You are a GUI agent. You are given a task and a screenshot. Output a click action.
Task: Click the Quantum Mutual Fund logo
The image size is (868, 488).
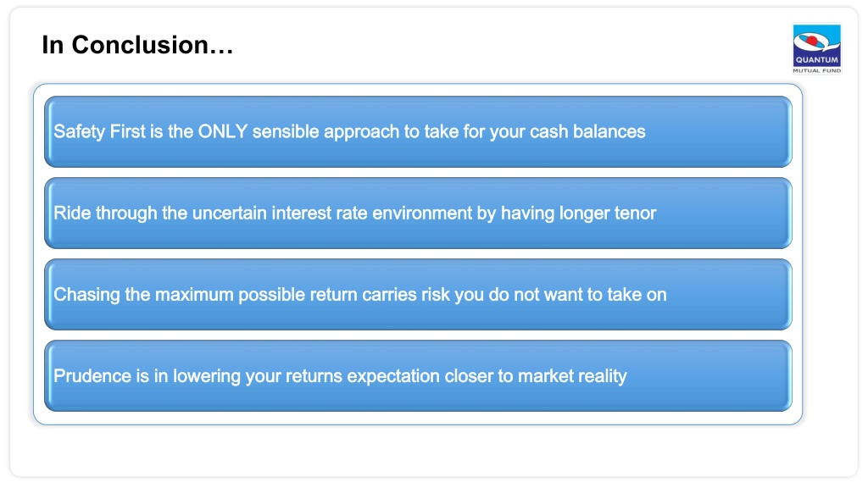[x=816, y=48]
